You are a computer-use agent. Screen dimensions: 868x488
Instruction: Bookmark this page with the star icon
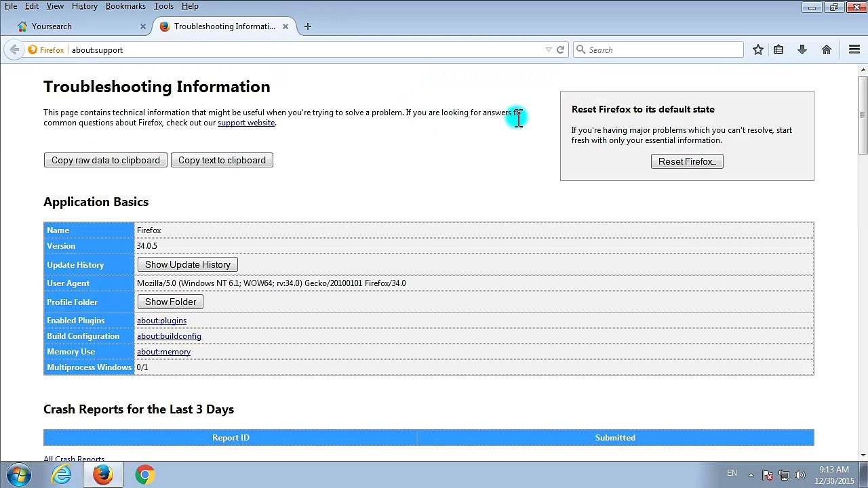tap(758, 49)
